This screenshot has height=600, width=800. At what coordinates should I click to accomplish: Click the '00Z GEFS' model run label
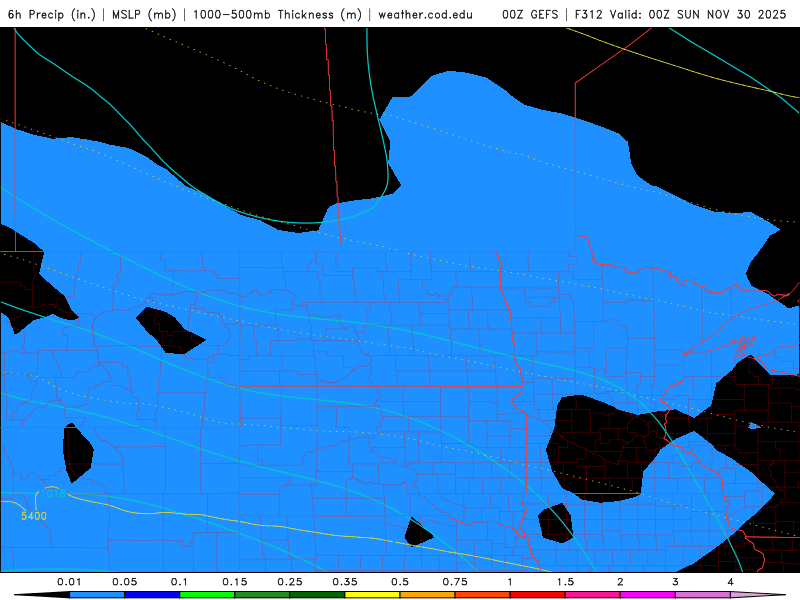(x=530, y=14)
